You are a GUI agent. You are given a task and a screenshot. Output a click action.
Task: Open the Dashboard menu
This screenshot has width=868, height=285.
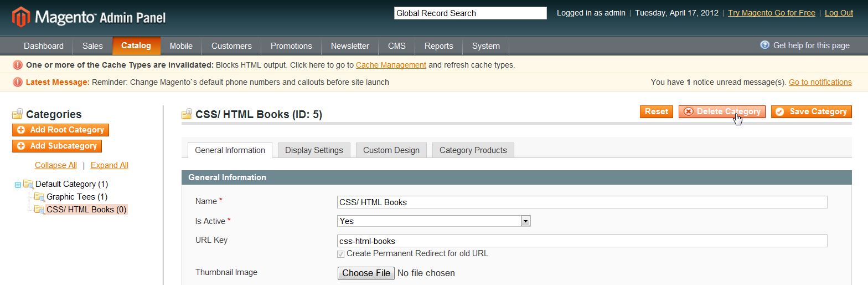pos(44,46)
